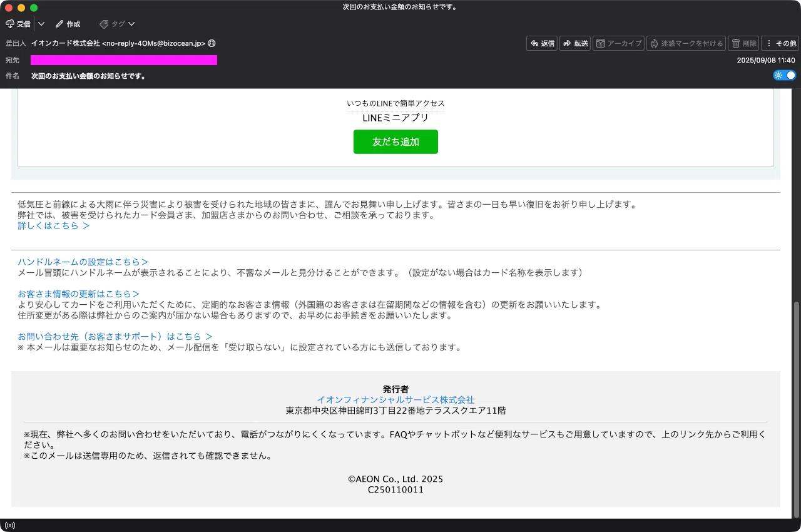The image size is (801, 532).
Task: Delete the message with 削除
Action: (x=743, y=43)
